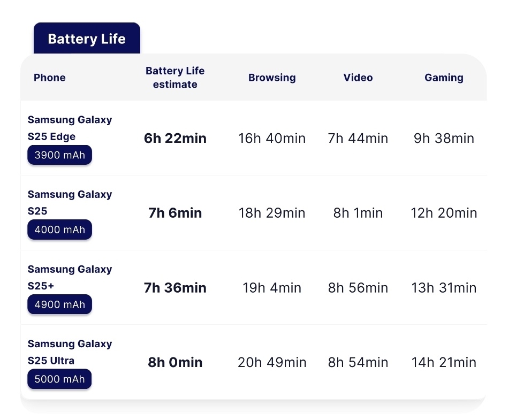Click the 4900 mAh battery badge
The width and height of the screenshot is (516, 420).
tap(59, 304)
